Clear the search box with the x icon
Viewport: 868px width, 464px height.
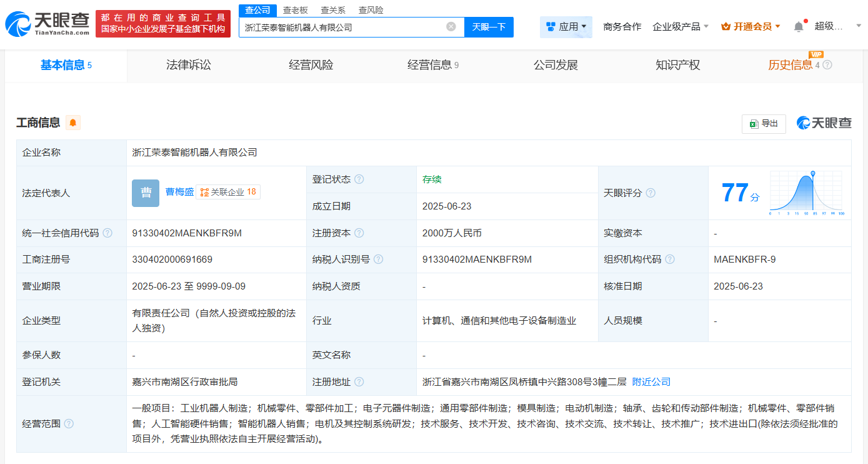click(451, 27)
